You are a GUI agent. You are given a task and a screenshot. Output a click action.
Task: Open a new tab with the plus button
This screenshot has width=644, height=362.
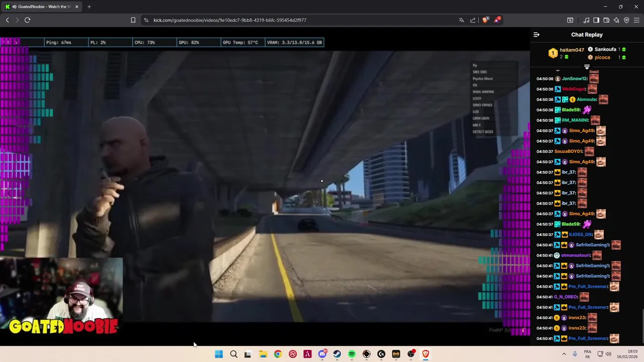(x=89, y=7)
